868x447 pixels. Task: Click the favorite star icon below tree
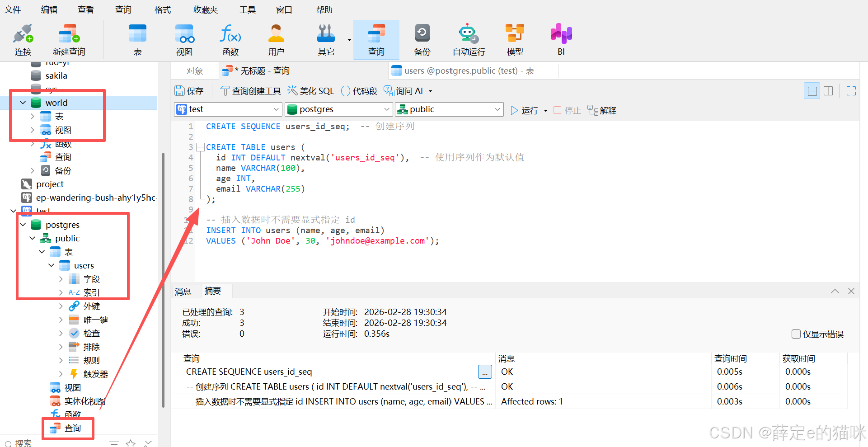(x=131, y=443)
